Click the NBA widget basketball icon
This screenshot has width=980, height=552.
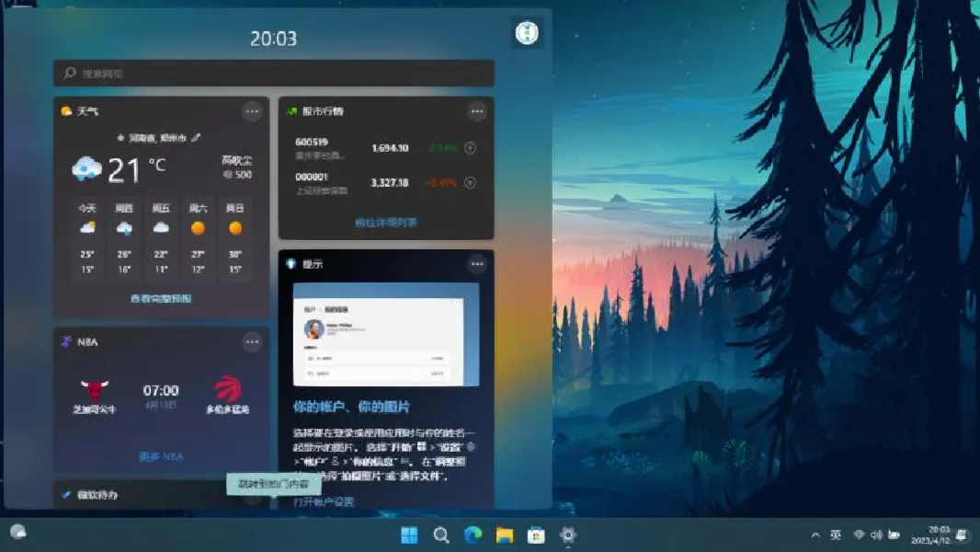(65, 341)
